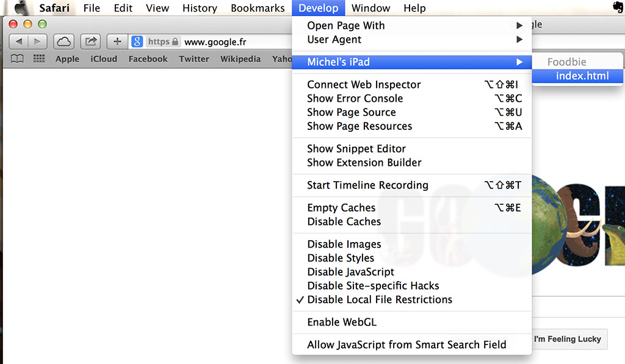Screen dimensions: 625x364
Task: Open the Wikipedia bookmark link
Action: pos(240,59)
